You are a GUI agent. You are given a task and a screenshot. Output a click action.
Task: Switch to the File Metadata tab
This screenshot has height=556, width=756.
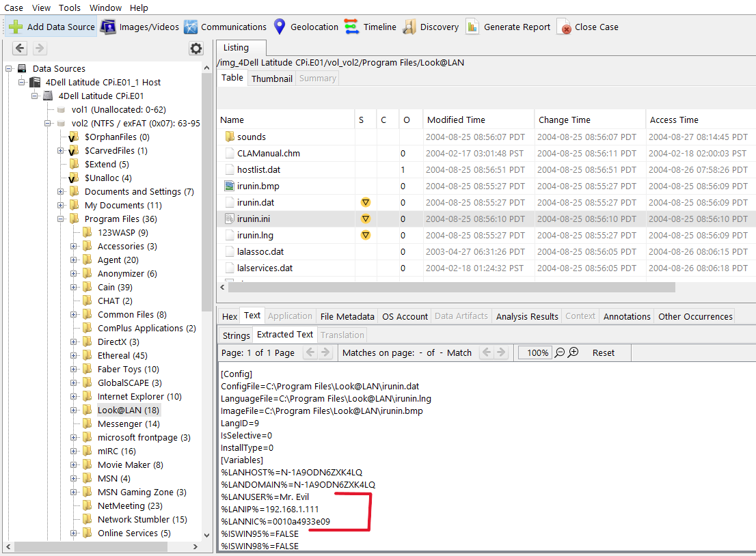coord(347,316)
